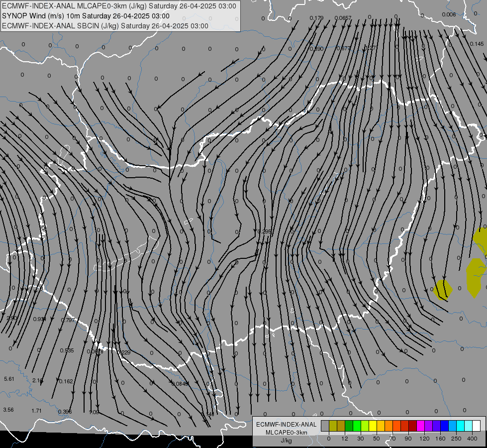487x448 pixels.
Task: Click map value 0.006 at top right
Action: [449, 14]
